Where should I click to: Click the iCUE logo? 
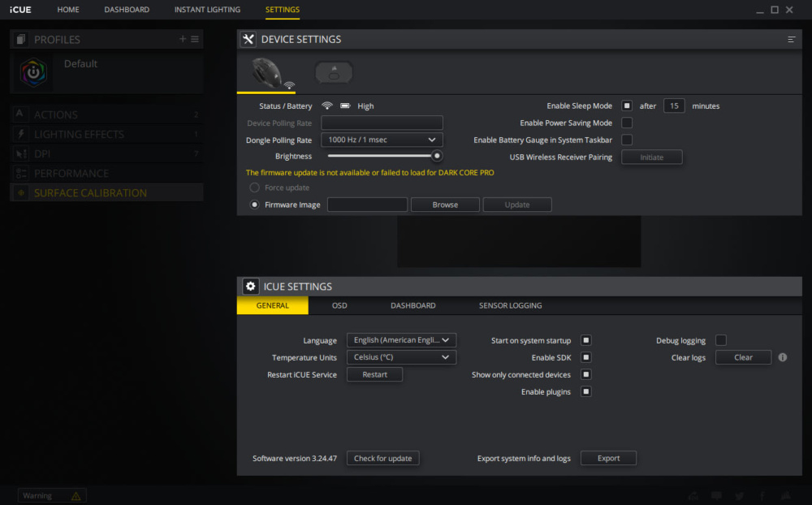[x=20, y=9]
